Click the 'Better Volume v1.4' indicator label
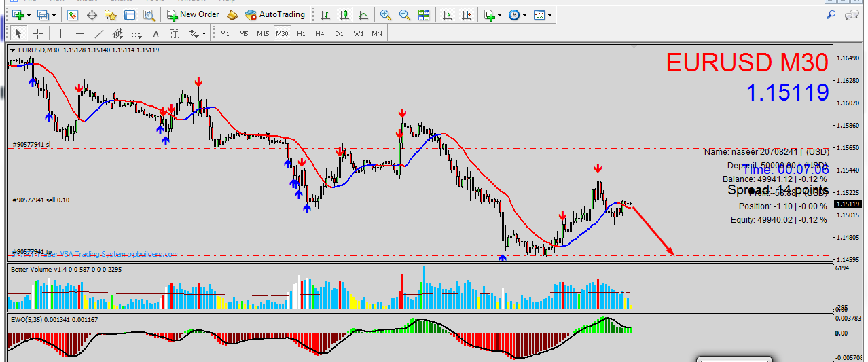This screenshot has height=362, width=868. (37, 270)
